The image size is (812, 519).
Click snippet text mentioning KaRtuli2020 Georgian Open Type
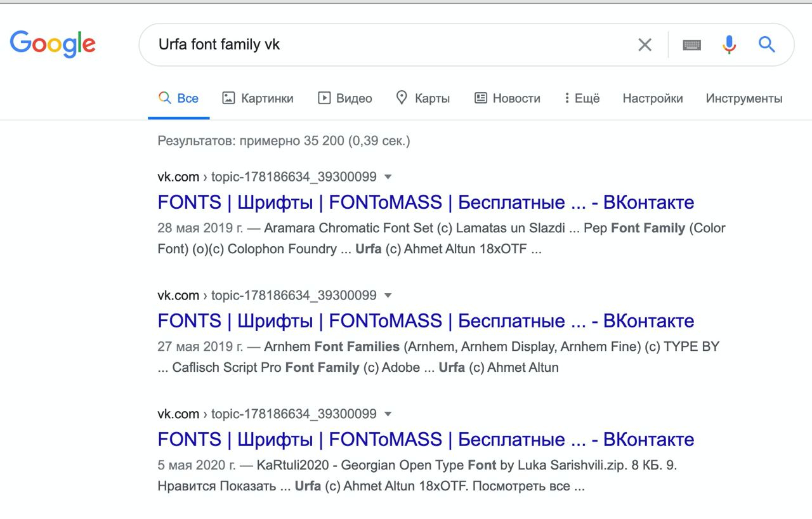(417, 476)
